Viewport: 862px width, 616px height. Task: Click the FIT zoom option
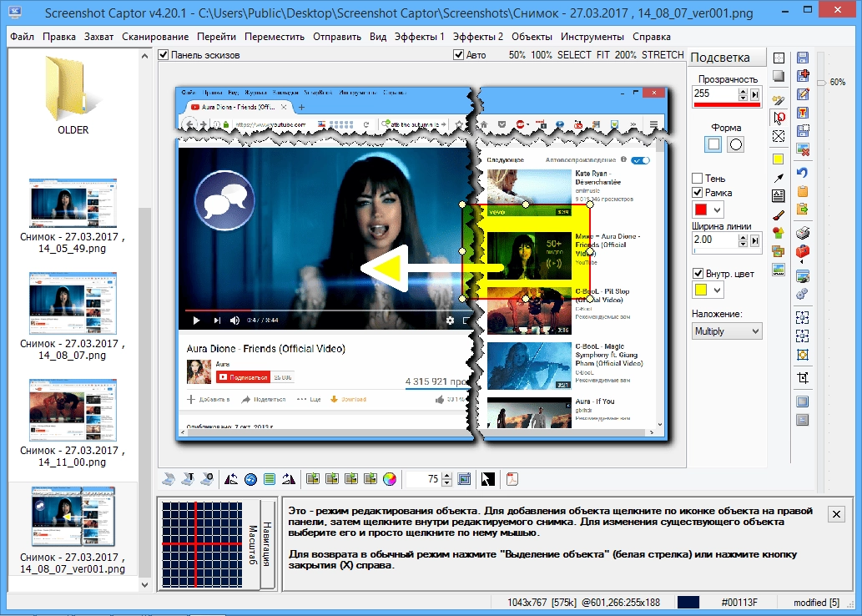pos(602,55)
